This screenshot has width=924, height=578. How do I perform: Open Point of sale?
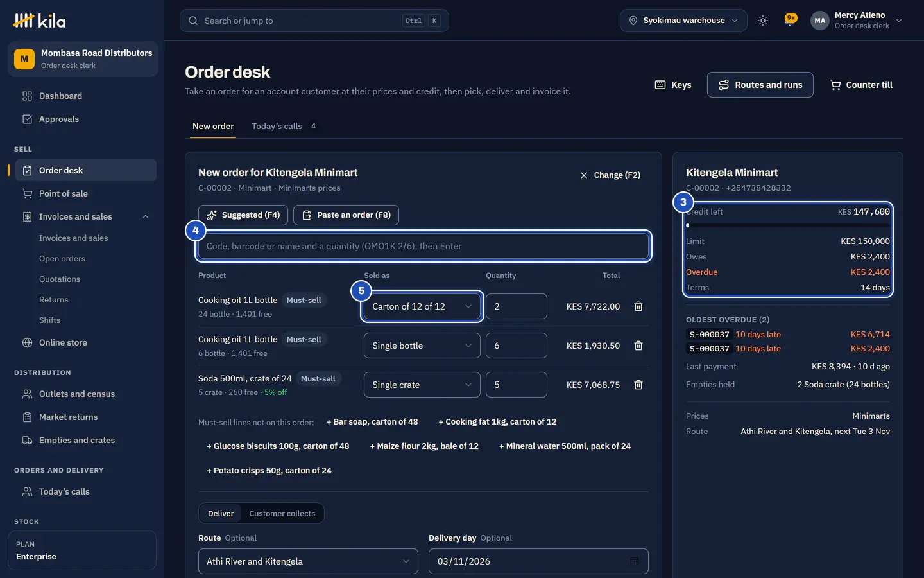click(86, 193)
